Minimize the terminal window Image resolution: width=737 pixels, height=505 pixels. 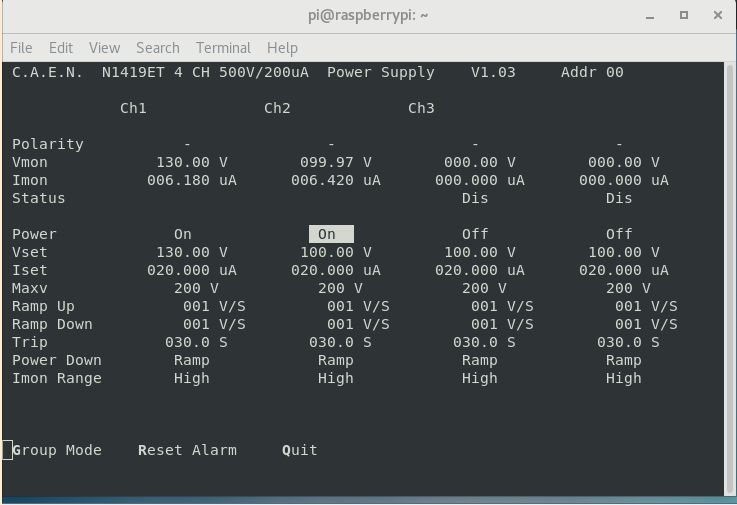coord(651,15)
